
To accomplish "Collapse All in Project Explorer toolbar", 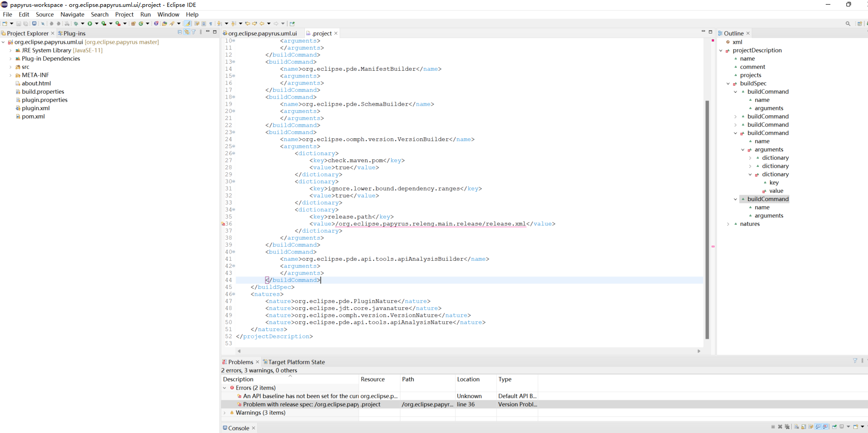I will click(x=180, y=32).
